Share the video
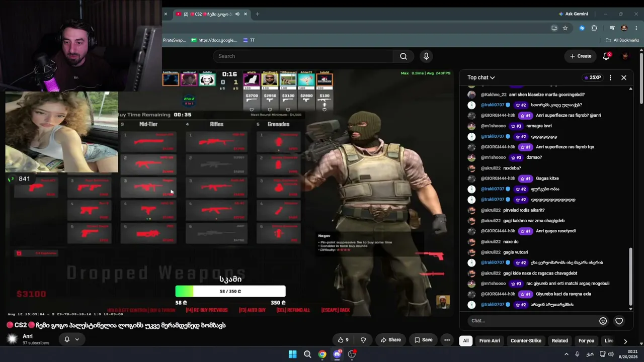This screenshot has width=644, height=362. coord(390,340)
